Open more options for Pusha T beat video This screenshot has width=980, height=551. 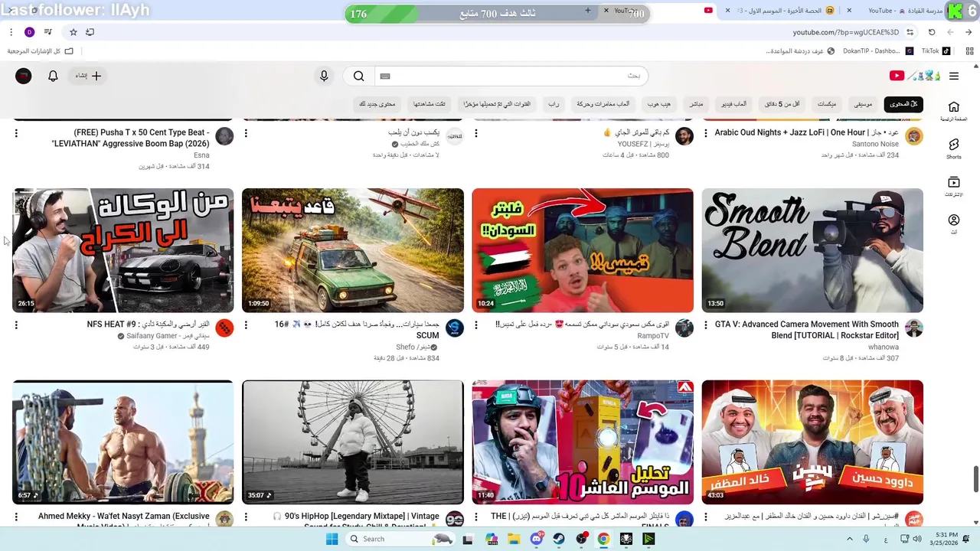16,133
